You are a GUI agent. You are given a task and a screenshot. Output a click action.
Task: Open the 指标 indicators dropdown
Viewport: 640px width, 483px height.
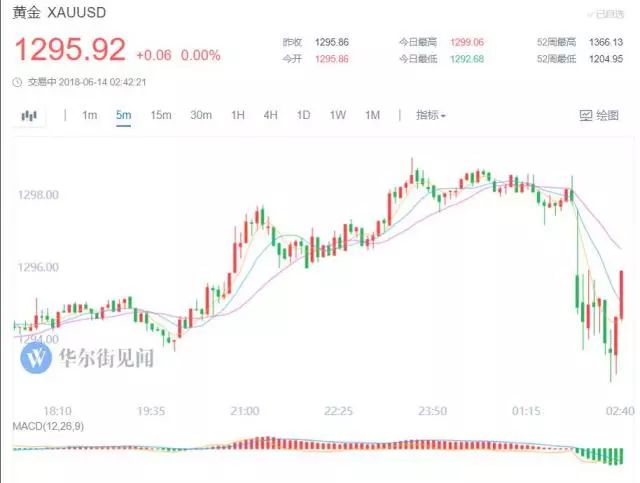[x=431, y=116]
